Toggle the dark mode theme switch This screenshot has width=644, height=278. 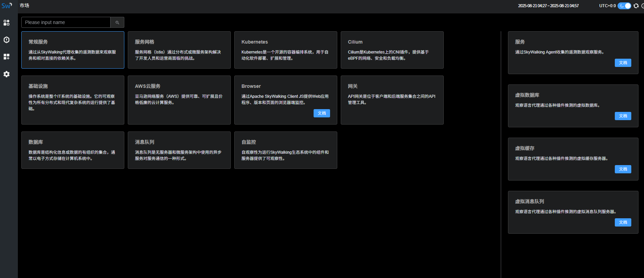pyautogui.click(x=624, y=6)
